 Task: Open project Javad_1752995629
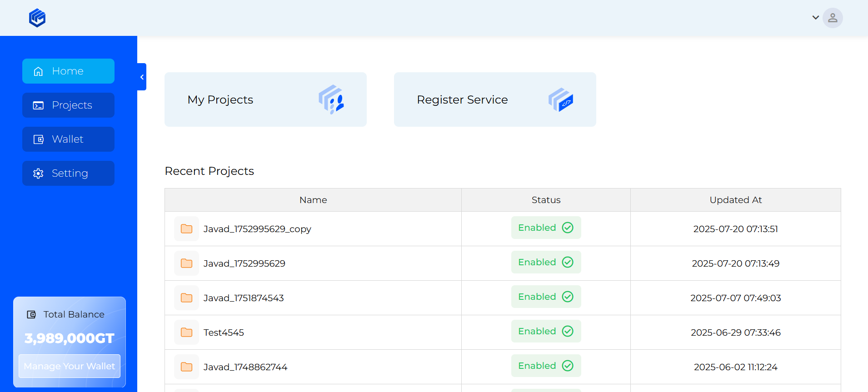coord(244,263)
